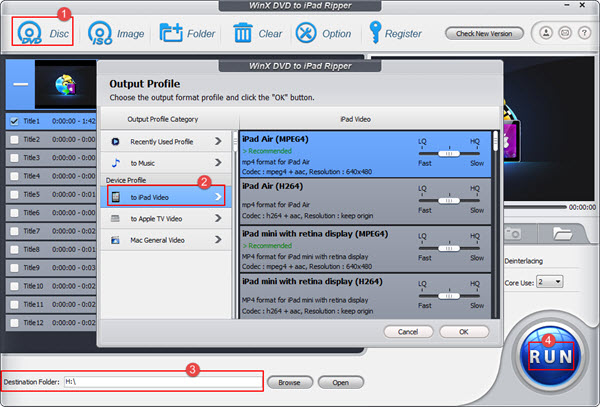
Task: Choose the iPad Air (H264) profile
Action: [x=365, y=201]
